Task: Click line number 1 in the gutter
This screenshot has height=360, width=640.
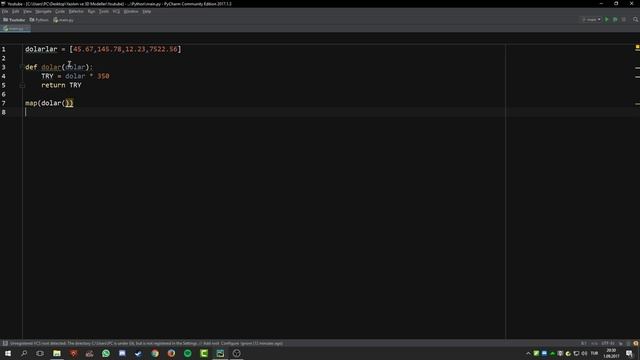Action: (x=4, y=49)
